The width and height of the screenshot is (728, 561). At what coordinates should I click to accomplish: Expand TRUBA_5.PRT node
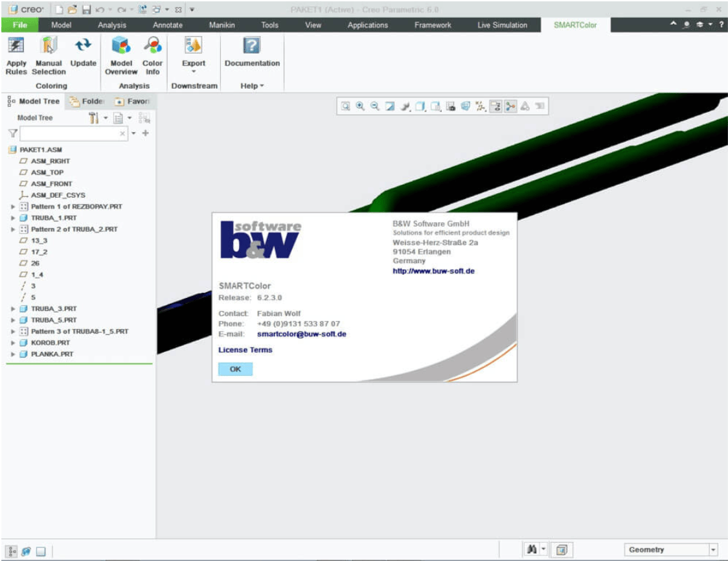(13, 320)
